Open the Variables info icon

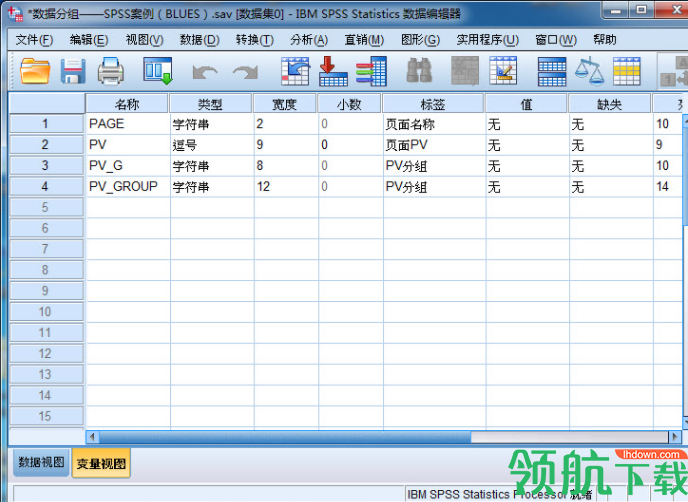[x=371, y=71]
